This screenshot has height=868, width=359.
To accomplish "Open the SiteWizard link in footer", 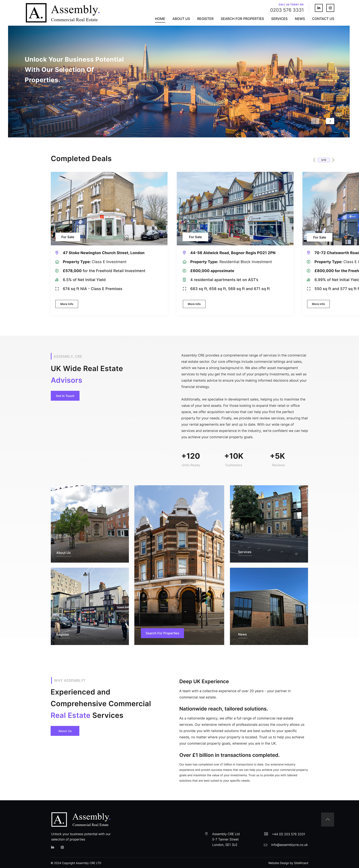I will 301,863.
